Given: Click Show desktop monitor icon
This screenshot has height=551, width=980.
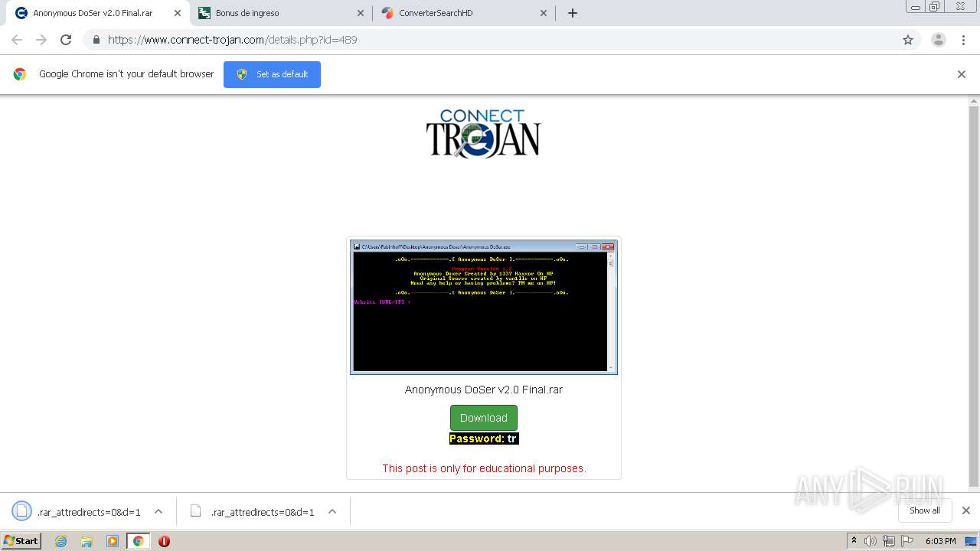Looking at the screenshot, I should pyautogui.click(x=971, y=541).
